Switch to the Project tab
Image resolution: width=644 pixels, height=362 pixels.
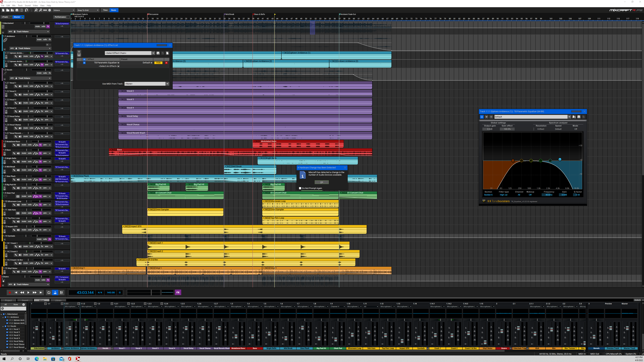(x=8, y=300)
